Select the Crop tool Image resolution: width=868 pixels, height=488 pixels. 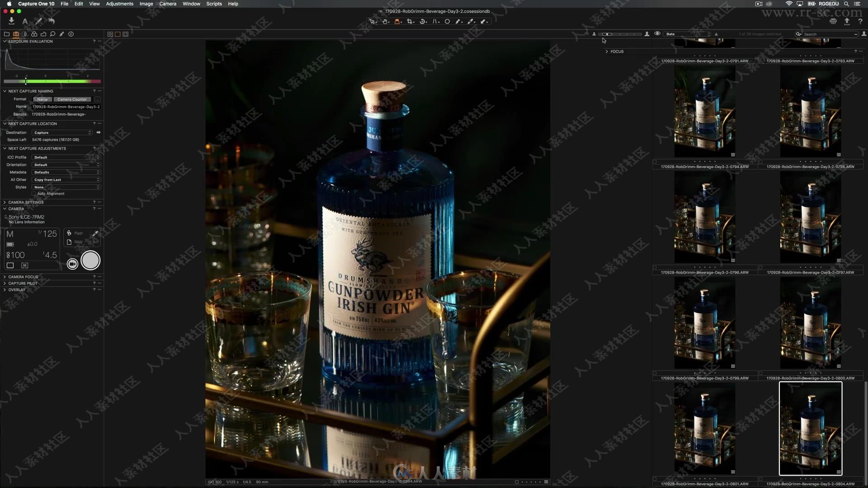(x=410, y=21)
